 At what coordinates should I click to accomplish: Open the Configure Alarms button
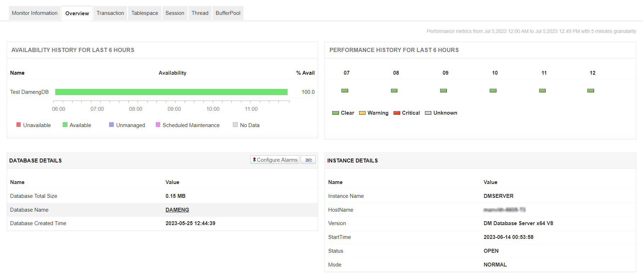[x=275, y=160]
